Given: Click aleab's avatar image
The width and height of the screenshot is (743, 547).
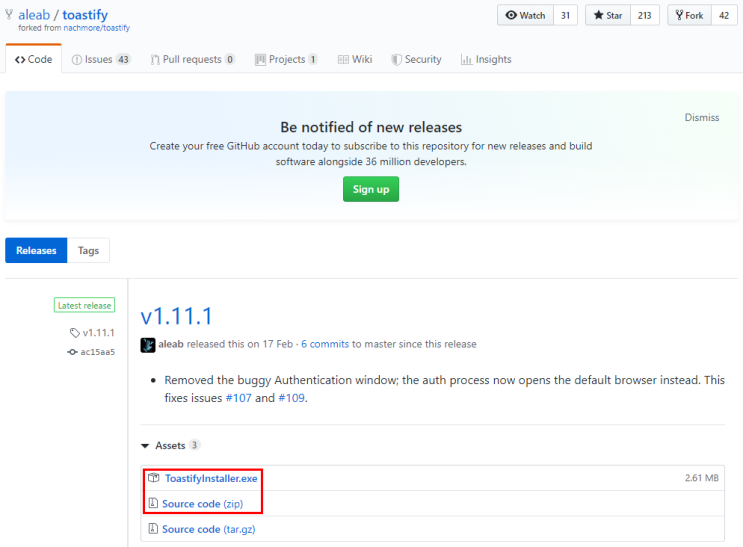Looking at the screenshot, I should 148,345.
